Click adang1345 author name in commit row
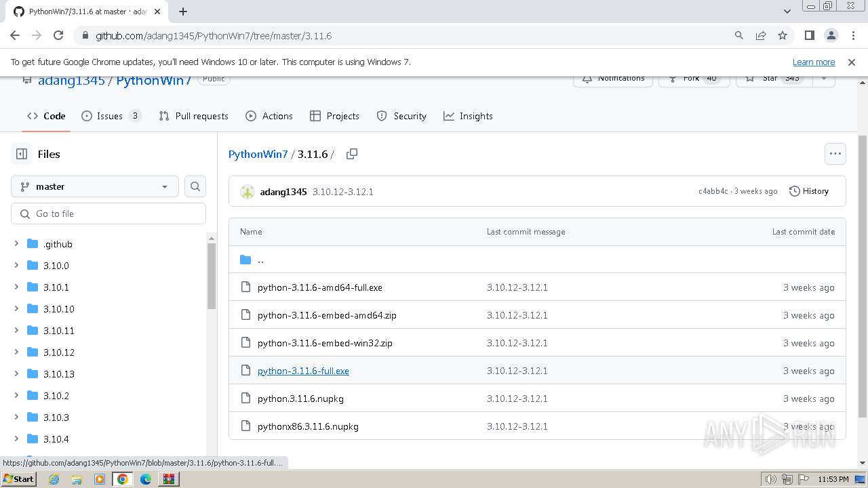This screenshot has width=868, height=488. pos(283,192)
